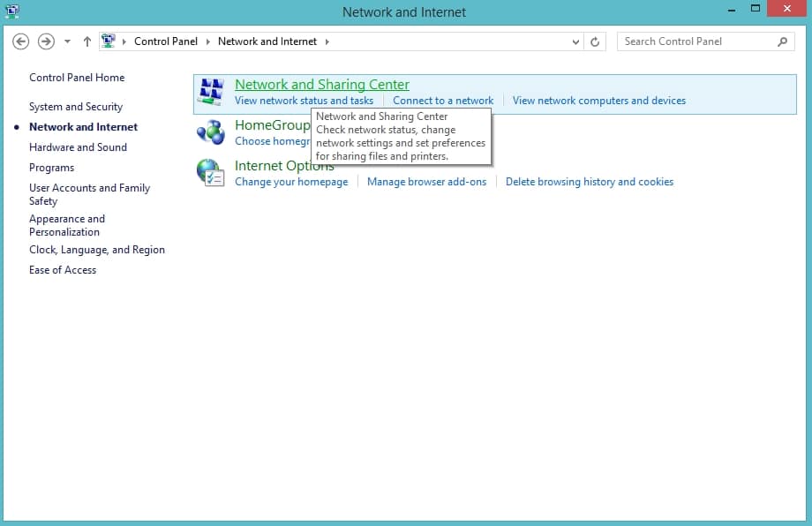Click the Back arrow navigation button
Image resolution: width=812 pixels, height=526 pixels.
(20, 41)
